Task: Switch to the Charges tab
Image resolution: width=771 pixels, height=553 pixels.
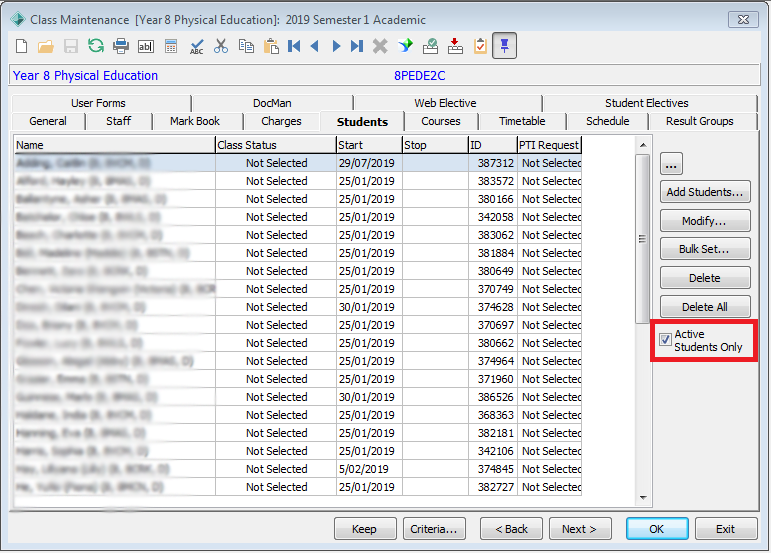Action: click(x=281, y=121)
